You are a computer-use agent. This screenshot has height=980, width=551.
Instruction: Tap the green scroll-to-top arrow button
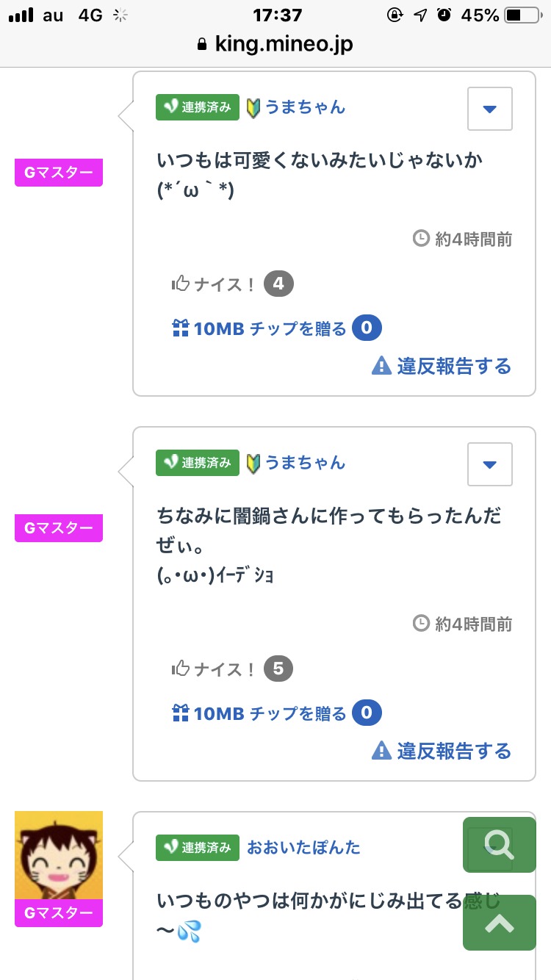(500, 923)
